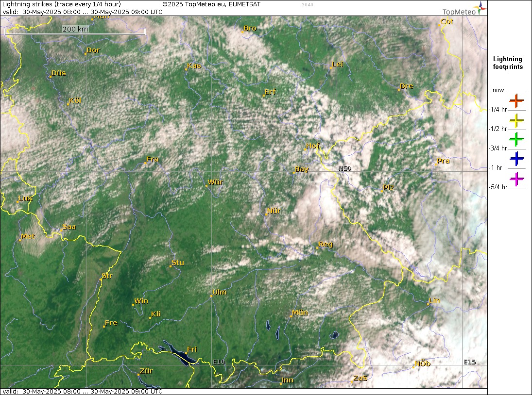Select the 'Inn' city label
Image resolution: width=532 pixels, height=395 pixels.
coord(287,380)
